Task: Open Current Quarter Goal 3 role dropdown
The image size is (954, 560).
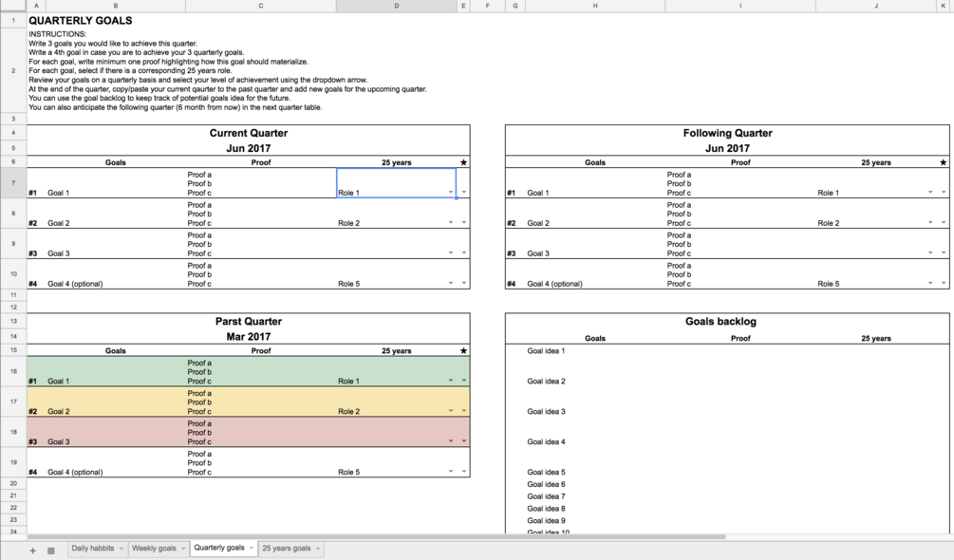Action: pyautogui.click(x=451, y=252)
